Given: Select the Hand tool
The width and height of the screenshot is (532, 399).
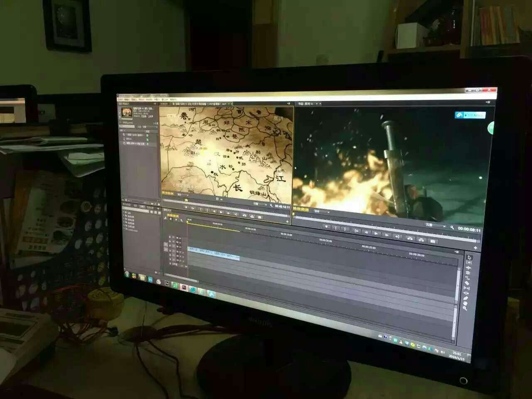Looking at the screenshot, I should click(465, 303).
